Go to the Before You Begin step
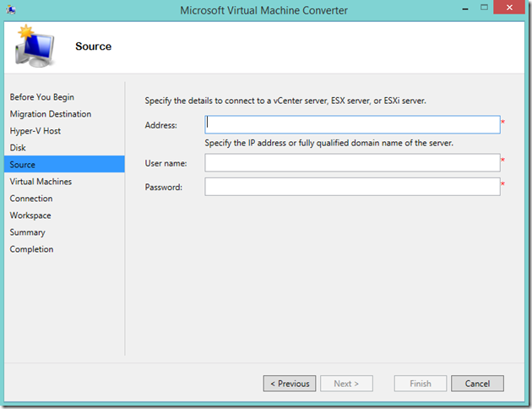Screen dimensions: 532x409 41,97
